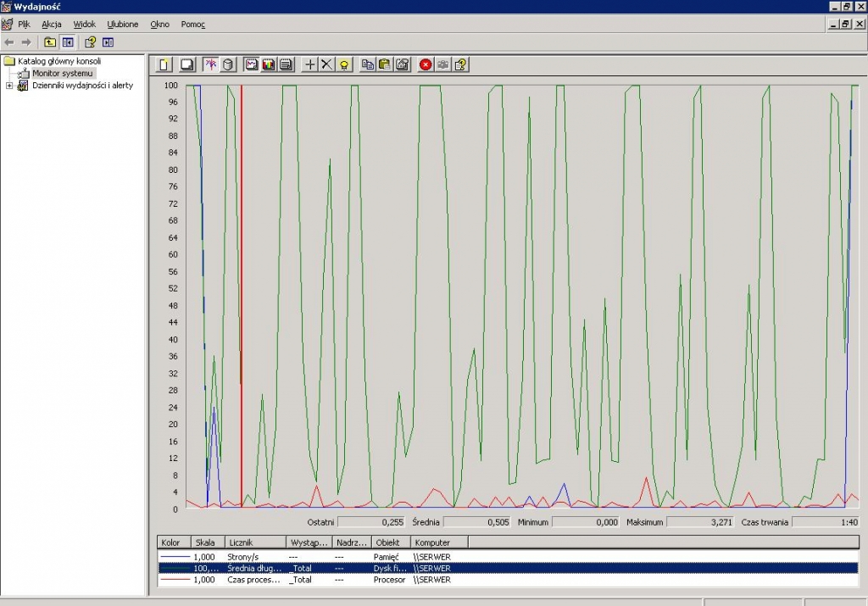Select the Strony/s counter row

[x=509, y=557]
